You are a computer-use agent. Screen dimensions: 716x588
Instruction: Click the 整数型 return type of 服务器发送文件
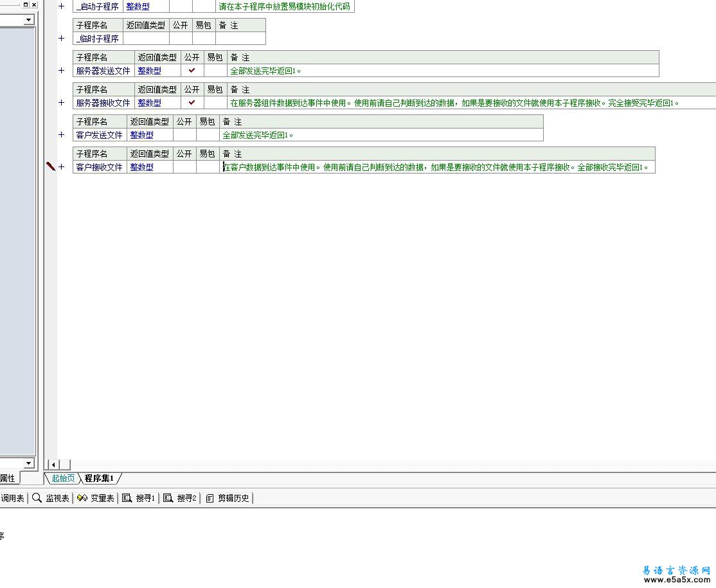click(149, 71)
